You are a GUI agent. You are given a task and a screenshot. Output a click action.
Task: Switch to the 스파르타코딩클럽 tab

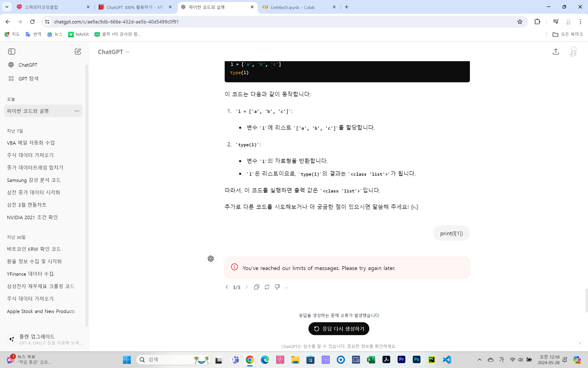(x=54, y=7)
